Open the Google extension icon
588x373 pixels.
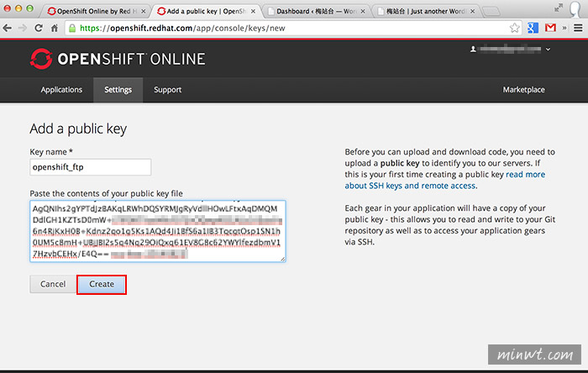coord(533,28)
